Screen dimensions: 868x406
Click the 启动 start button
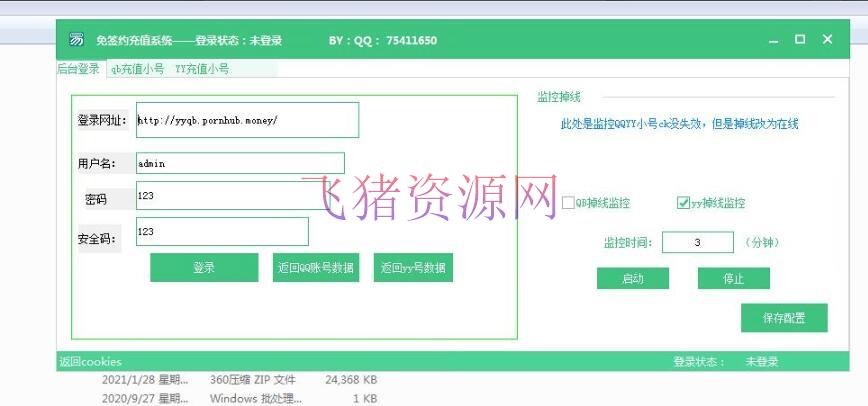tap(633, 279)
